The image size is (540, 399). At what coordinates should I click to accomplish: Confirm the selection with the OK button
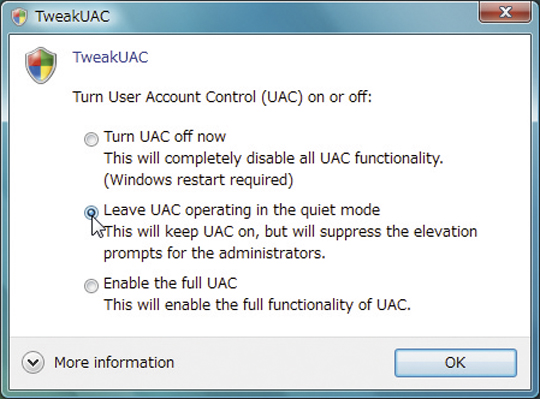(x=455, y=363)
